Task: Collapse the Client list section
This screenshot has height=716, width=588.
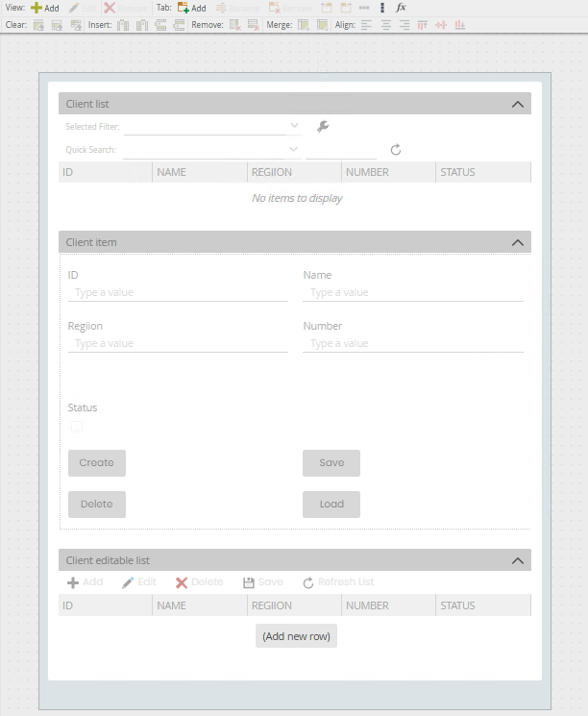Action: [518, 104]
